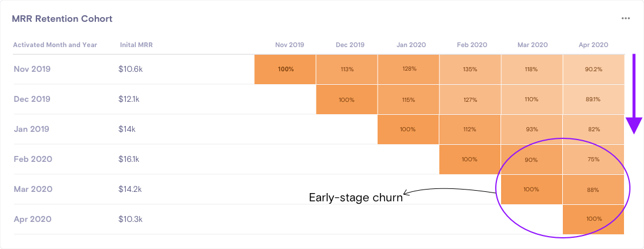Click the 89.1% retention cell
This screenshot has height=249, width=644.
click(593, 99)
